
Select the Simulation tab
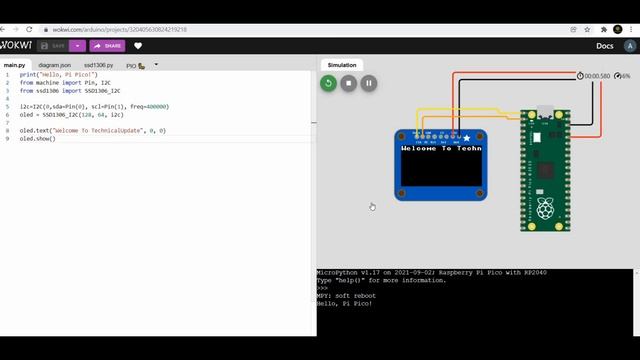[342, 65]
